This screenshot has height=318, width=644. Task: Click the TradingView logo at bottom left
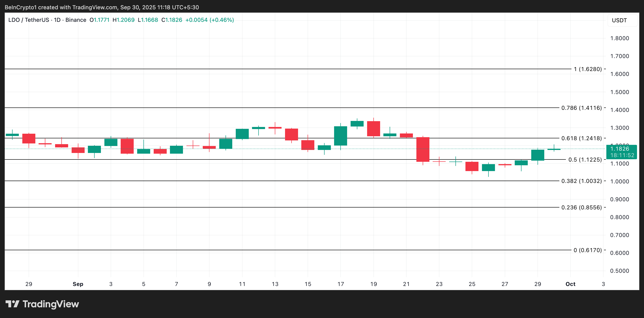click(43, 304)
